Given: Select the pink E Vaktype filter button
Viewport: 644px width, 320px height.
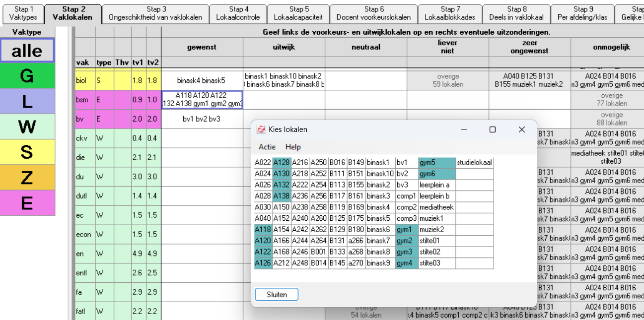Looking at the screenshot, I should click(x=27, y=202).
